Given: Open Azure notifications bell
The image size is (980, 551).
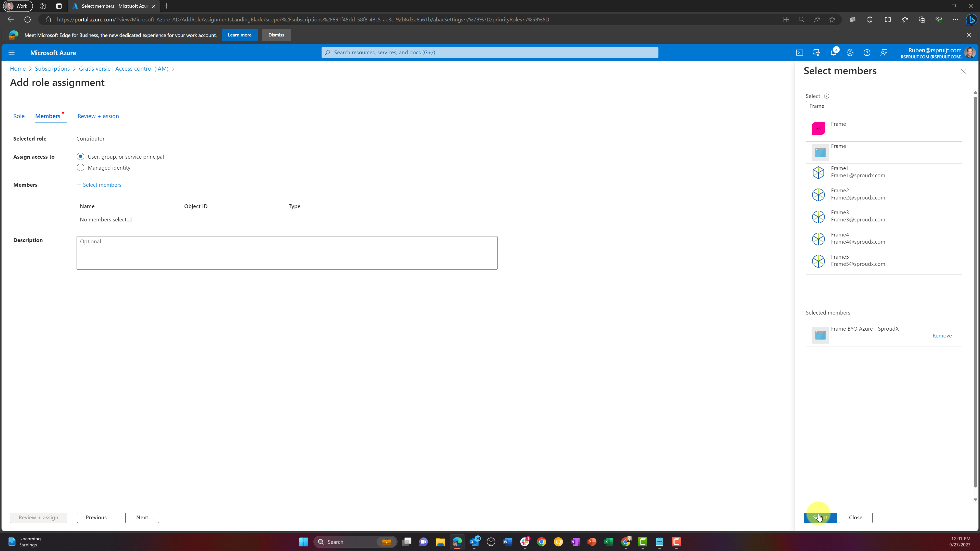Looking at the screenshot, I should tap(833, 53).
